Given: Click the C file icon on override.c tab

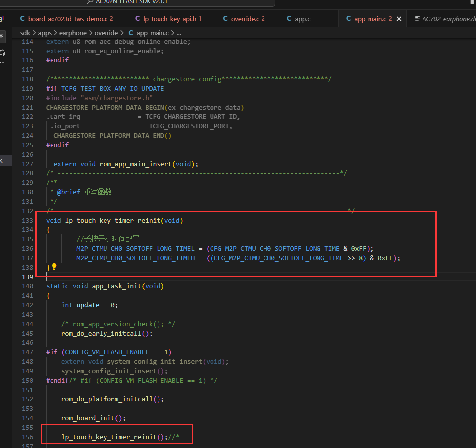Looking at the screenshot, I should (225, 19).
